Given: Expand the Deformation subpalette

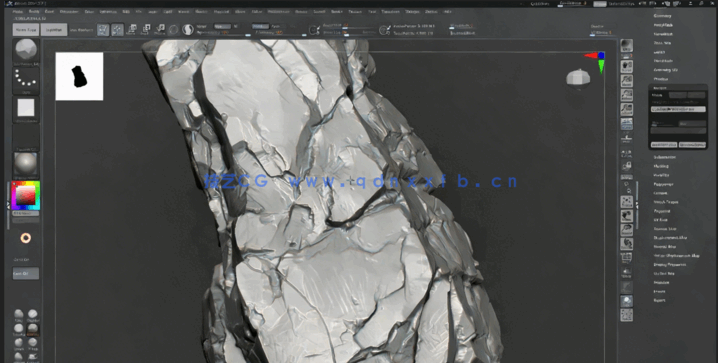Looking at the screenshot, I should [x=665, y=157].
